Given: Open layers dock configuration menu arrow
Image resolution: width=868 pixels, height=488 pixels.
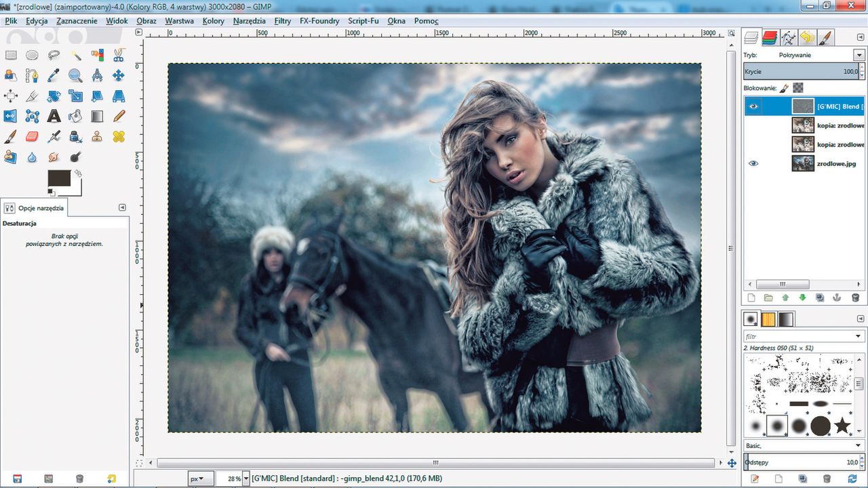Looking at the screenshot, I should [859, 37].
